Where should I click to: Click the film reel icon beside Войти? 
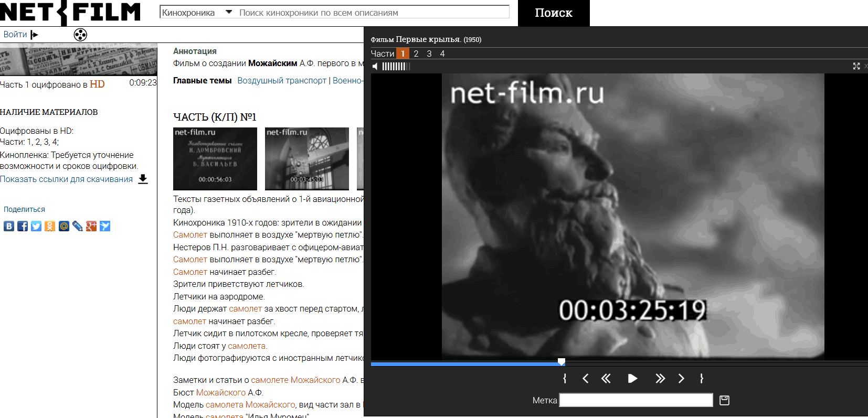click(x=80, y=35)
